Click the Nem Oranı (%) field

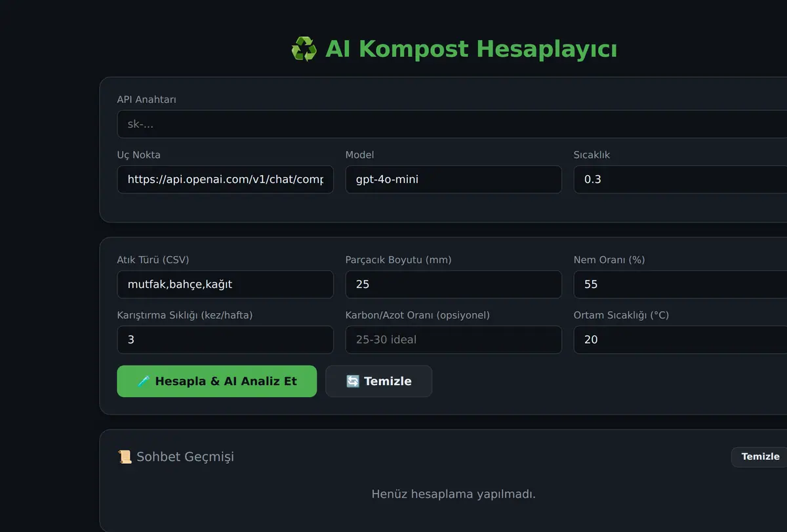tap(681, 284)
